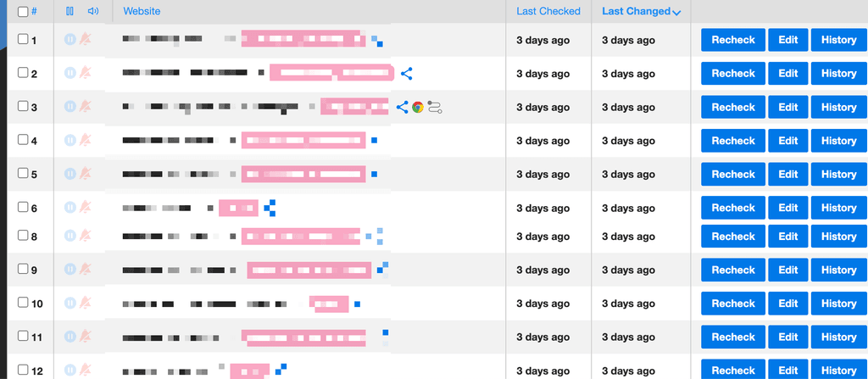Click the pink tag label in row 5

[x=303, y=174]
